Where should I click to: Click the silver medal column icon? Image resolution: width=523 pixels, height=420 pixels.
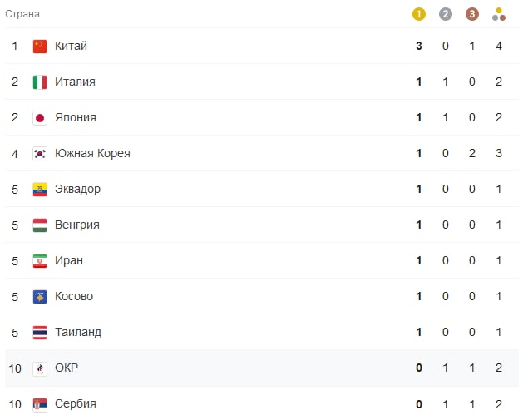click(x=446, y=14)
